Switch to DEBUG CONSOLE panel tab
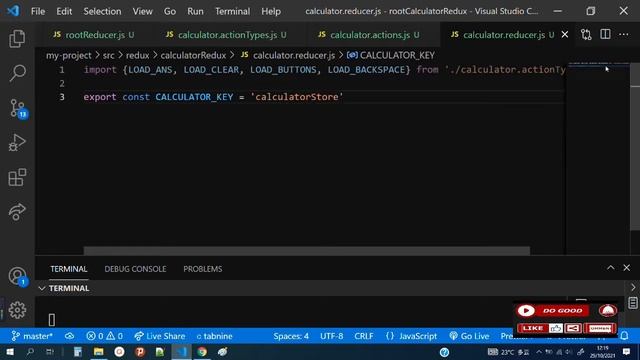 point(135,269)
